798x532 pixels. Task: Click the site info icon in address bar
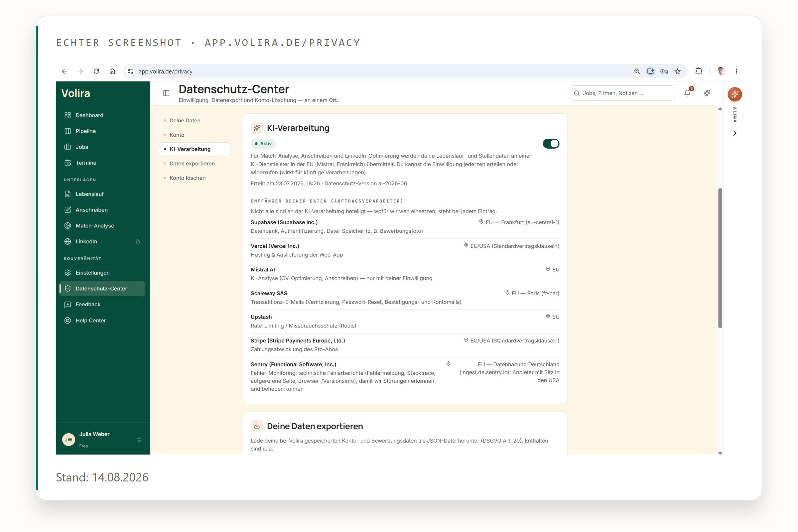click(x=130, y=71)
